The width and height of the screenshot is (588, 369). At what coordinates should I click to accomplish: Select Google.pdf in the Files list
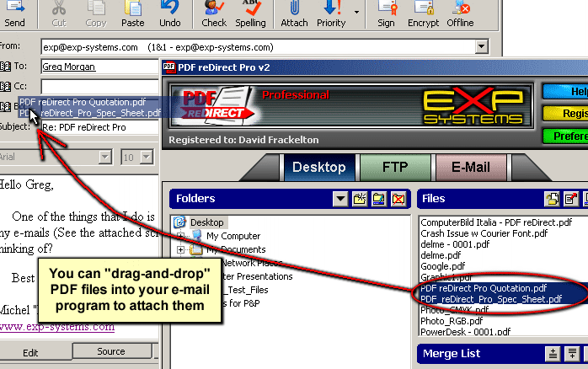442,266
